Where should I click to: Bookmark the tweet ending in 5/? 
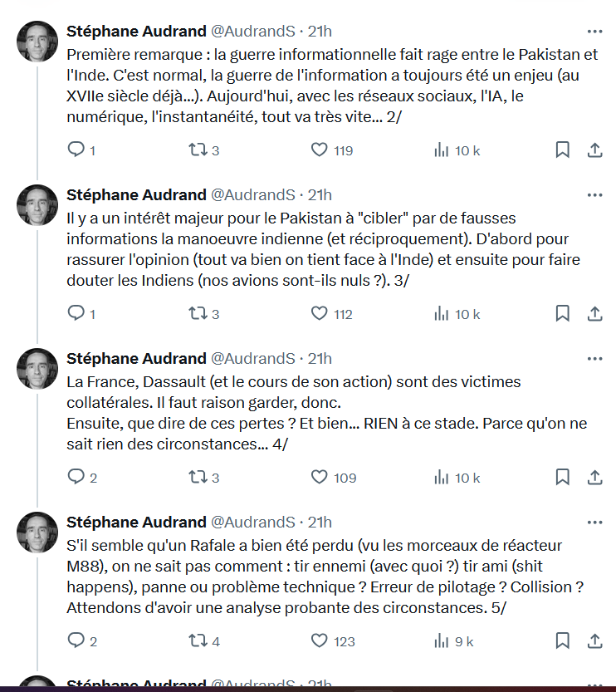point(562,641)
